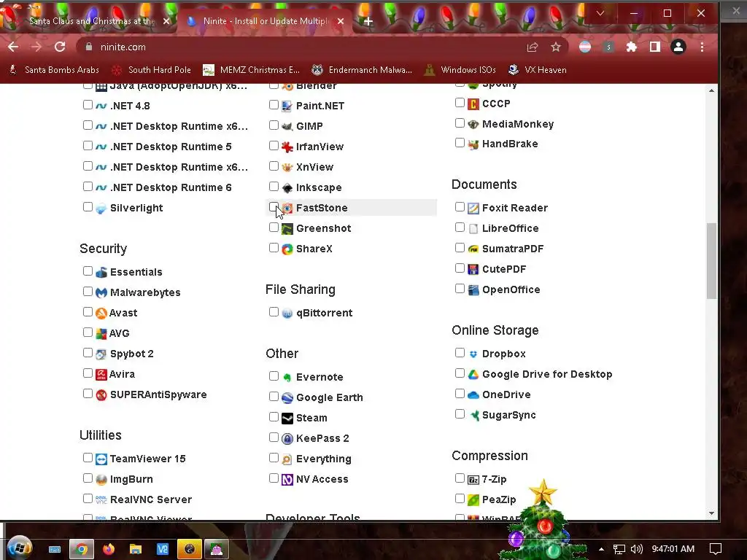This screenshot has height=560, width=747.
Task: Click the OpenOffice label
Action: coord(511,289)
